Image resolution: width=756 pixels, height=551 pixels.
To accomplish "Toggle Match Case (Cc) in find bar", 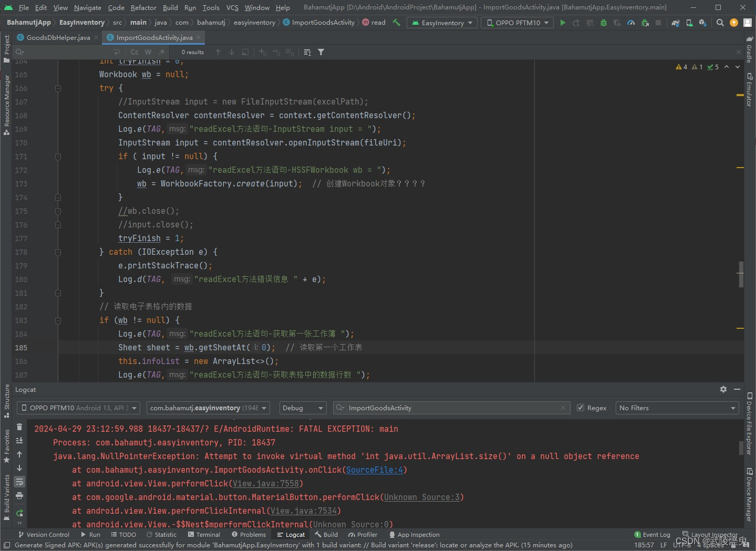I will [134, 52].
